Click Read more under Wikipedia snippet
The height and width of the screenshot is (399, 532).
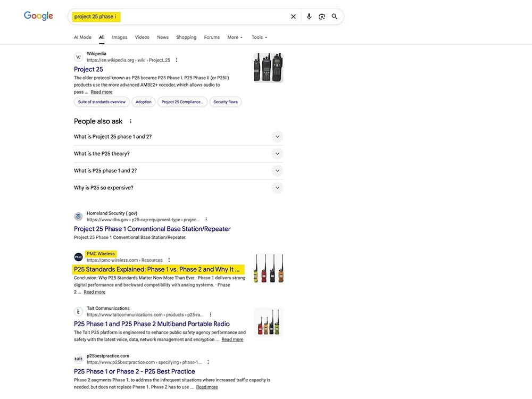102,92
